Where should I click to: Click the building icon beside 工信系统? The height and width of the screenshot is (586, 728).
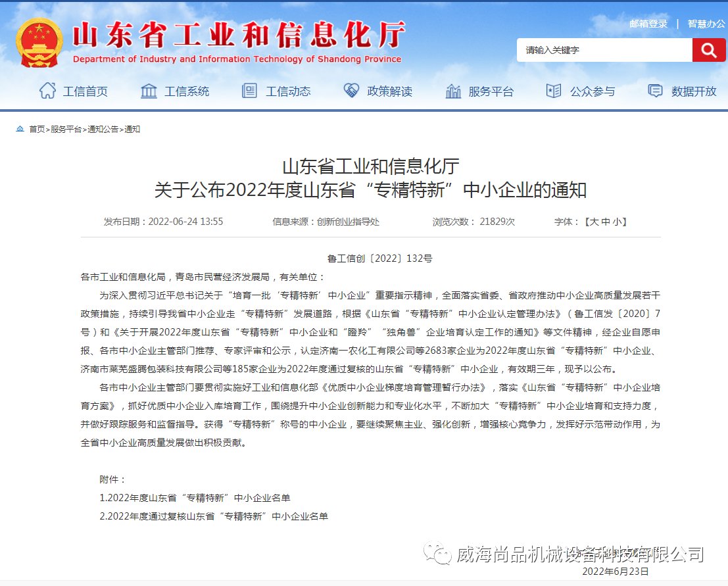click(x=149, y=91)
